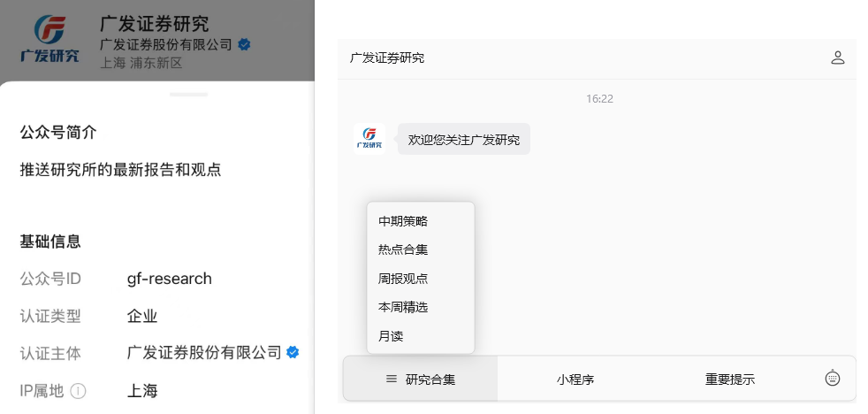This screenshot has width=868, height=414.
Task: Open the 重要提示 menu
Action: (729, 379)
